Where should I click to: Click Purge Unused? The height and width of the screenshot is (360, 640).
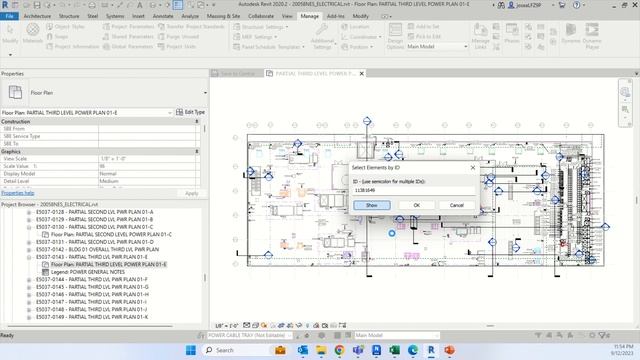pyautogui.click(x=178, y=36)
